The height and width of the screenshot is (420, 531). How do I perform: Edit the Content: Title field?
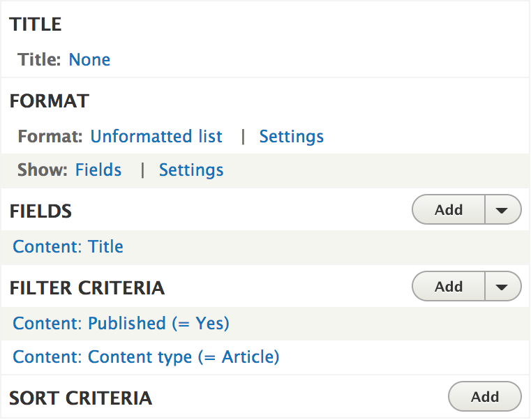pos(68,247)
